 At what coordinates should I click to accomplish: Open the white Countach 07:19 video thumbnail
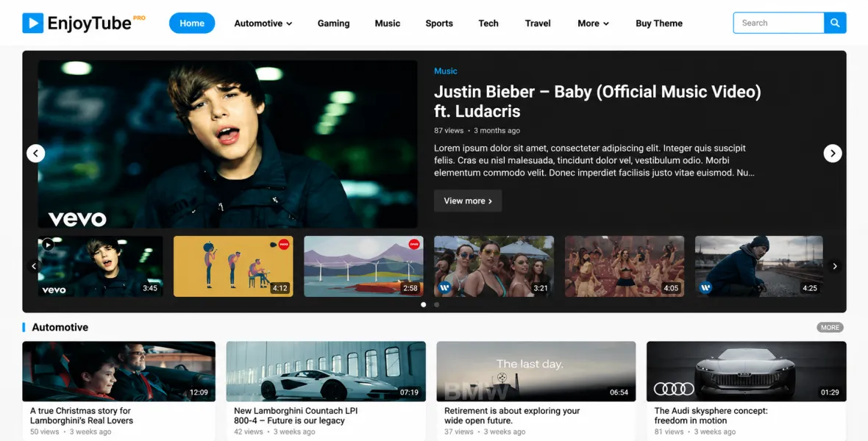click(326, 371)
